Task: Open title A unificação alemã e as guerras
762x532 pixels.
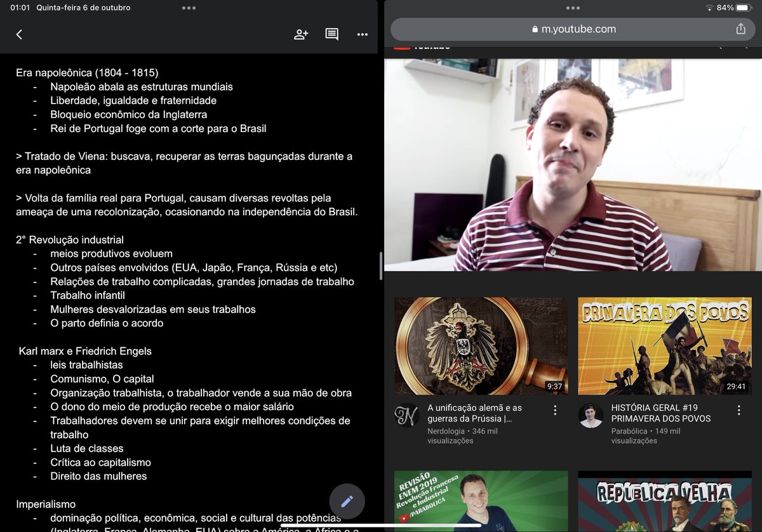Action: click(474, 413)
